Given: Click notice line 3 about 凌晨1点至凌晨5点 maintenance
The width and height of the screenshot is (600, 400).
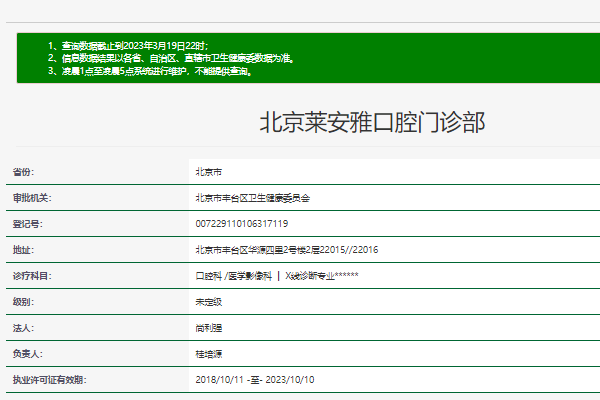Looking at the screenshot, I should click(150, 71).
